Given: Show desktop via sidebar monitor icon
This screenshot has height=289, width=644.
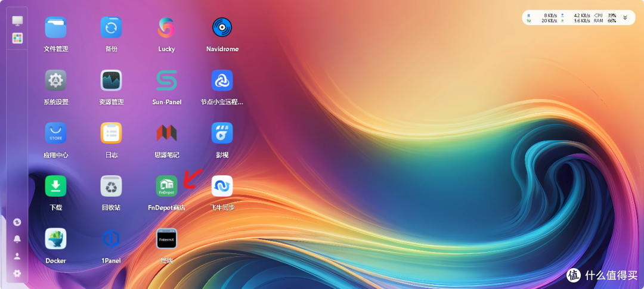Looking at the screenshot, I should coord(17,21).
